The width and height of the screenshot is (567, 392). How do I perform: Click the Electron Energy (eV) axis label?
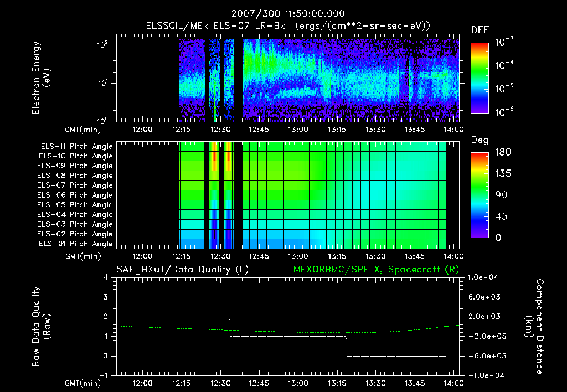41,78
